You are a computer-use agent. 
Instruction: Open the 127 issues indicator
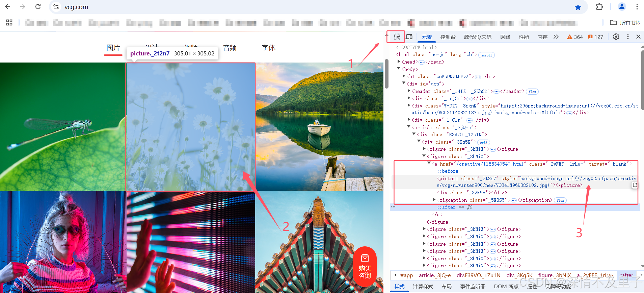(x=595, y=37)
